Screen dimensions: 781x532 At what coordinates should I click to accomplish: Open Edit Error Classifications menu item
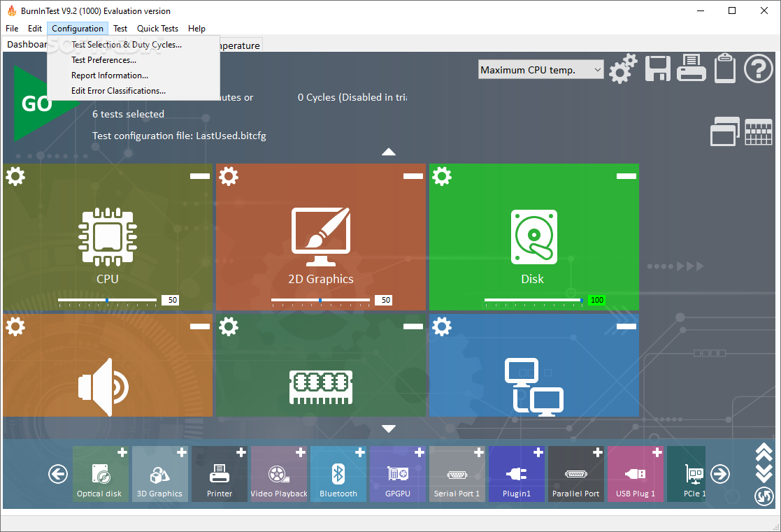pyautogui.click(x=119, y=91)
